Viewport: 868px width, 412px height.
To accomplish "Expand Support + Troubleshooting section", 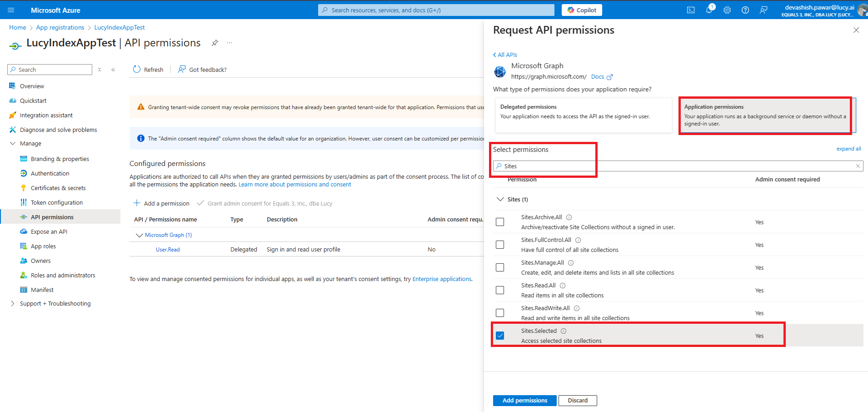I will [13, 303].
